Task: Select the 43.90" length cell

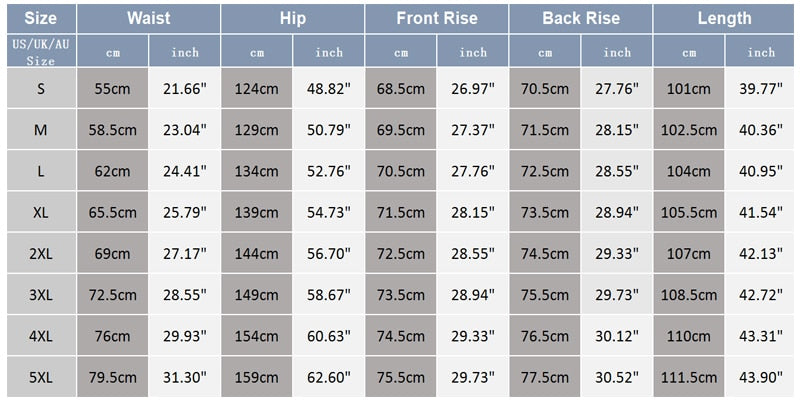Action: point(761,376)
